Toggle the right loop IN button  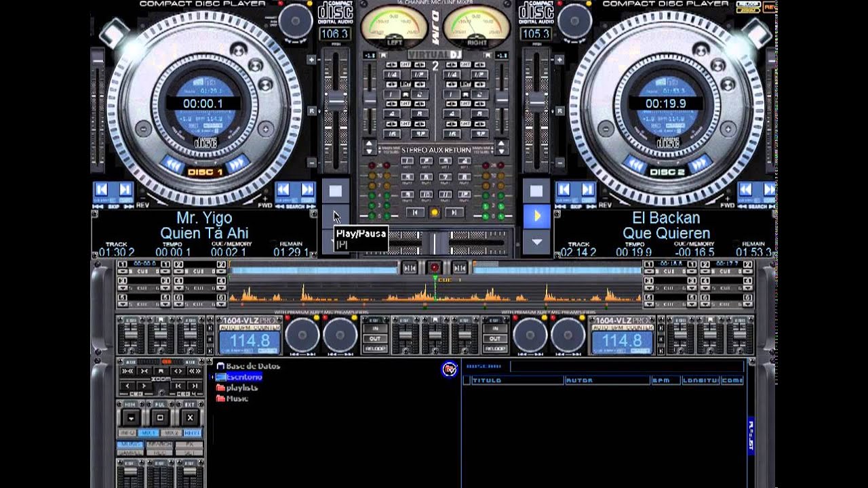tap(494, 329)
